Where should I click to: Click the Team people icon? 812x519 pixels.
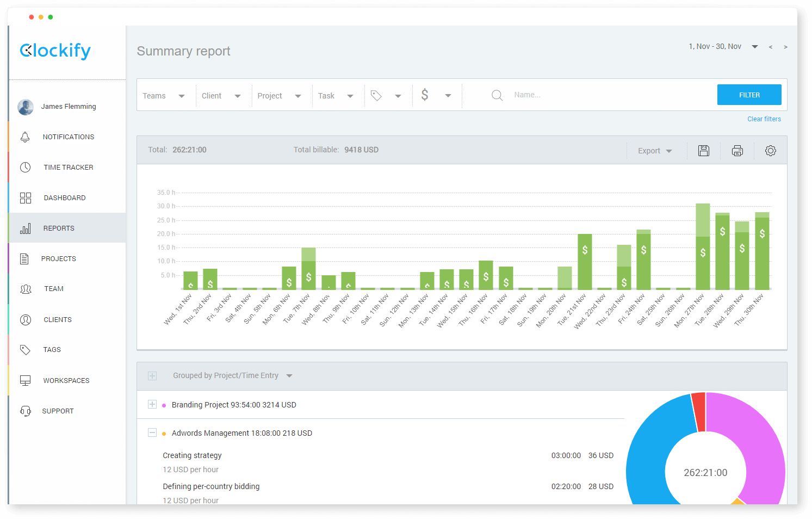(26, 289)
